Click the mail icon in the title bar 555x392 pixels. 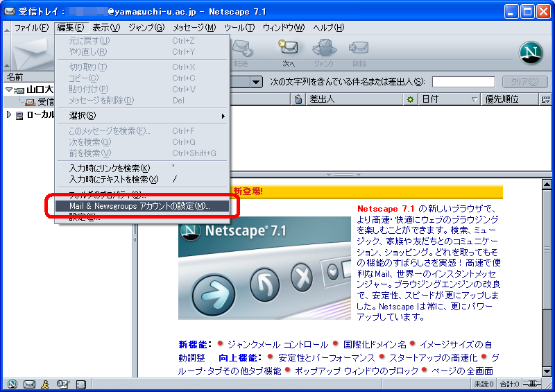point(9,11)
